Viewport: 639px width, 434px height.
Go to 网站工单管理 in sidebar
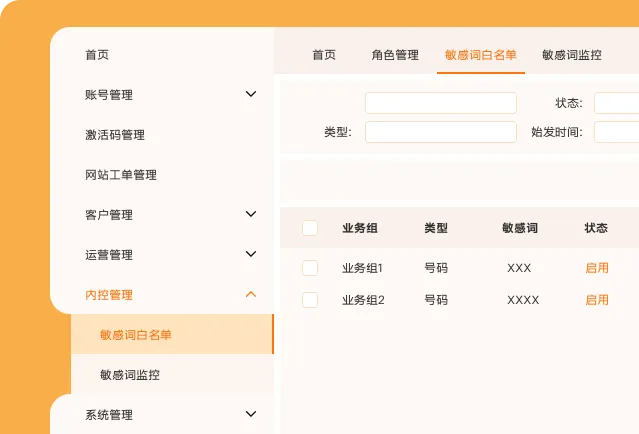pos(121,175)
